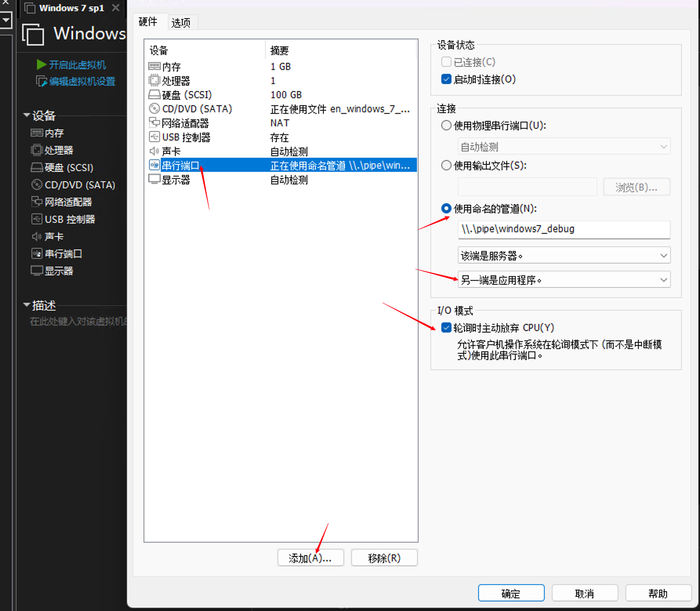Click the memory icon in device list

pos(154,66)
